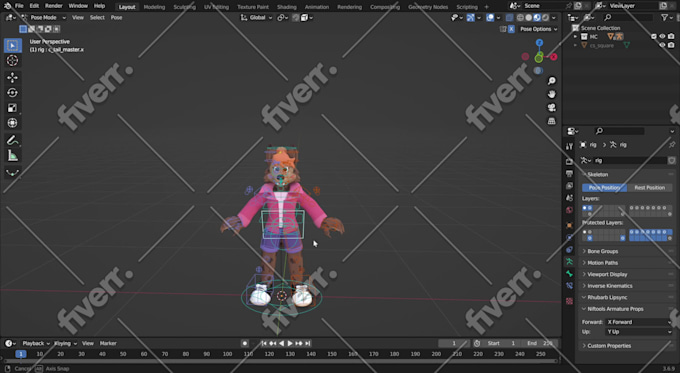Click the pin icon in properties header
680x373 pixels.
672,144
